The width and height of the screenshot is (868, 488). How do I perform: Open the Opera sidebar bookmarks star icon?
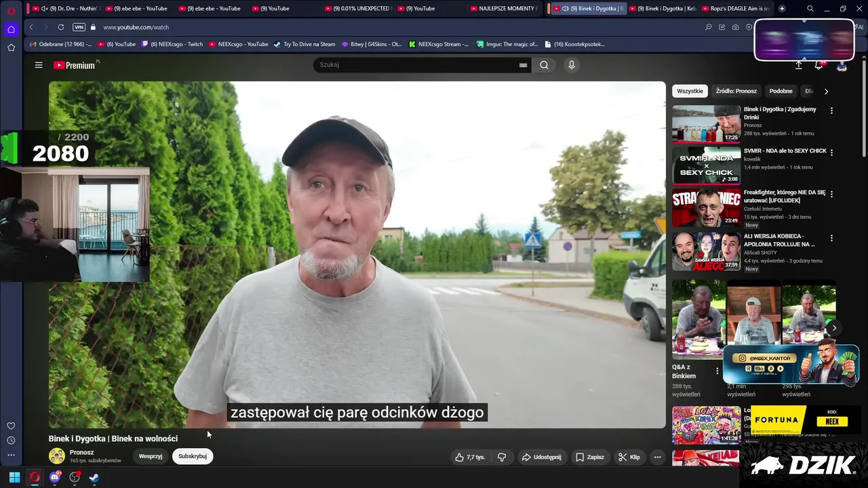11,47
